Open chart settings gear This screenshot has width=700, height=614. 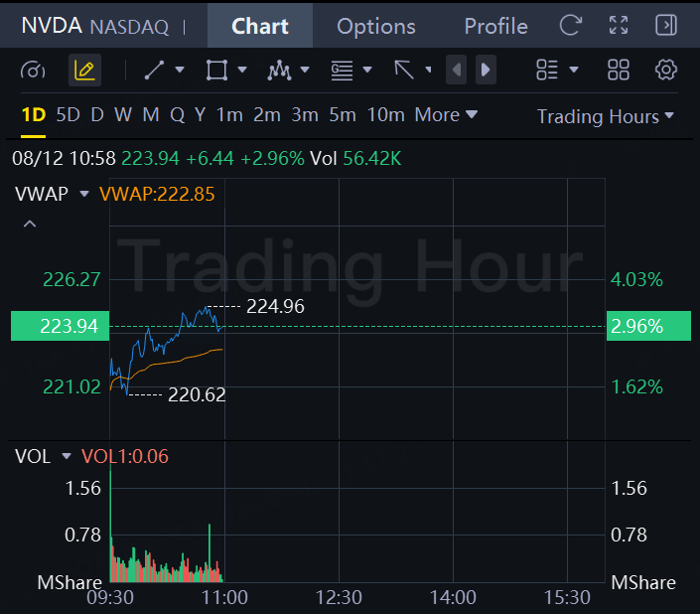665,71
